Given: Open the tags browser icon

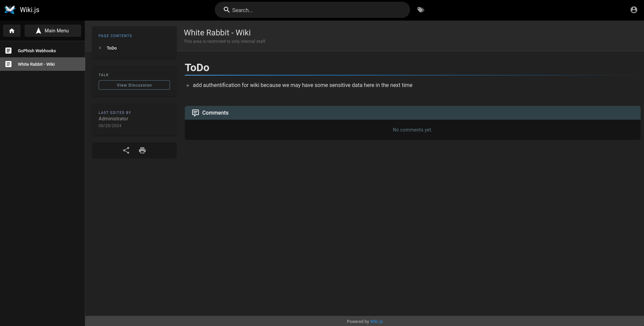Looking at the screenshot, I should coord(420,10).
